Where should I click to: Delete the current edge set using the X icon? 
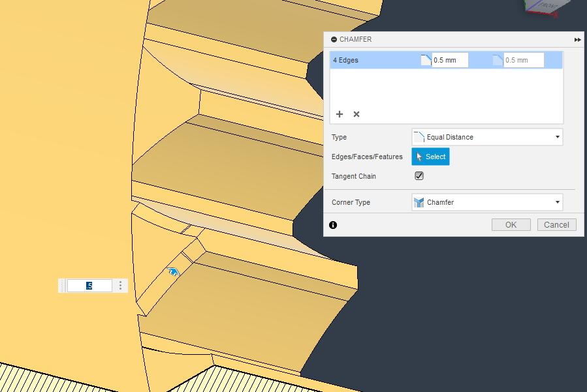click(356, 114)
